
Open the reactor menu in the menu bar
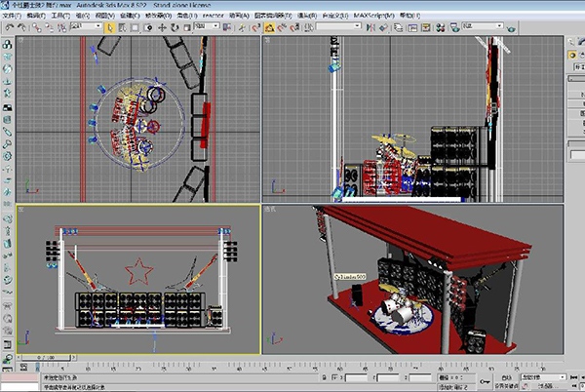(x=213, y=17)
